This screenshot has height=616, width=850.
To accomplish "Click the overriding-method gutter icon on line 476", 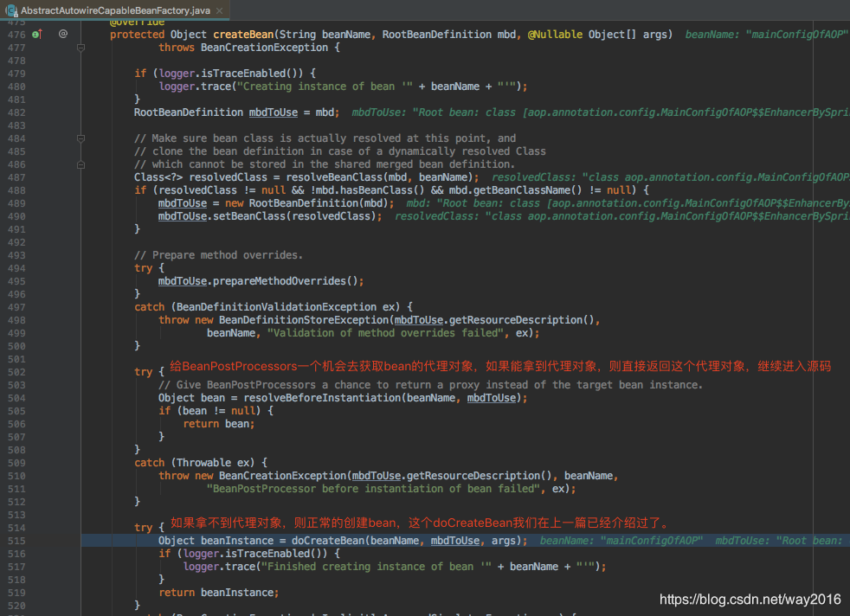I will coord(37,34).
